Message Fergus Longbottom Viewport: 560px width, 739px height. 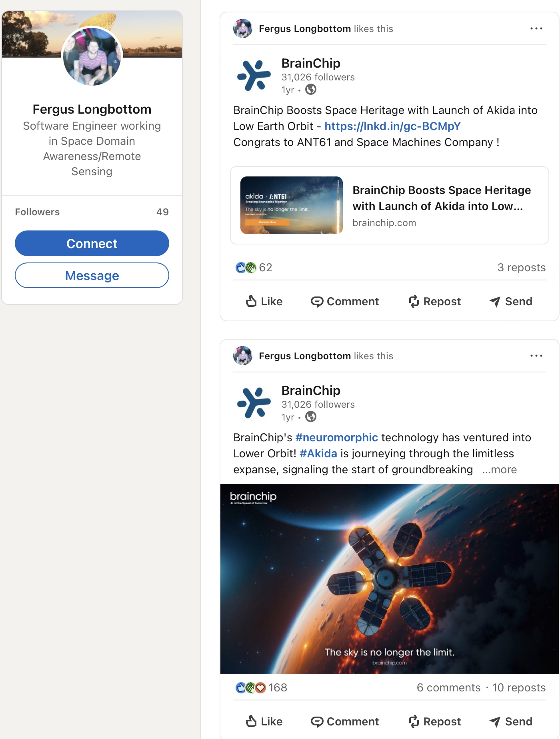[x=92, y=275]
